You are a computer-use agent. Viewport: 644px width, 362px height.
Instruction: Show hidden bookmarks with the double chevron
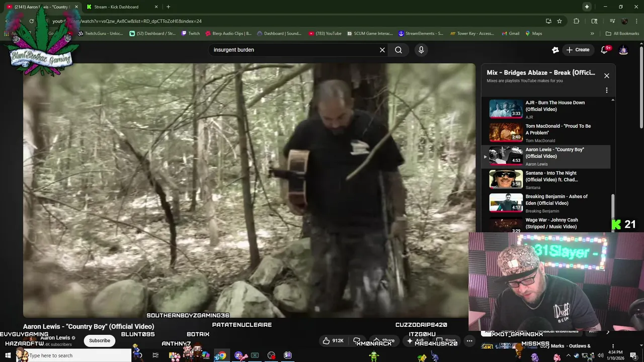[592, 34]
